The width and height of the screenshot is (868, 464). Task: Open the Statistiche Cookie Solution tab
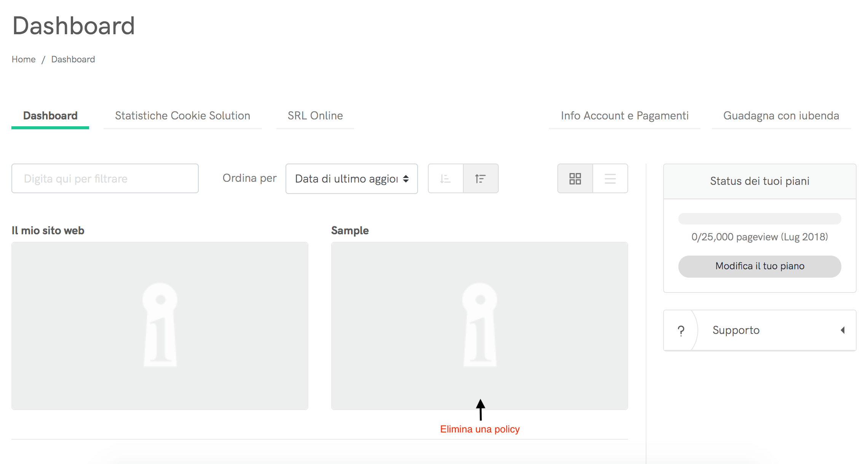click(x=182, y=116)
